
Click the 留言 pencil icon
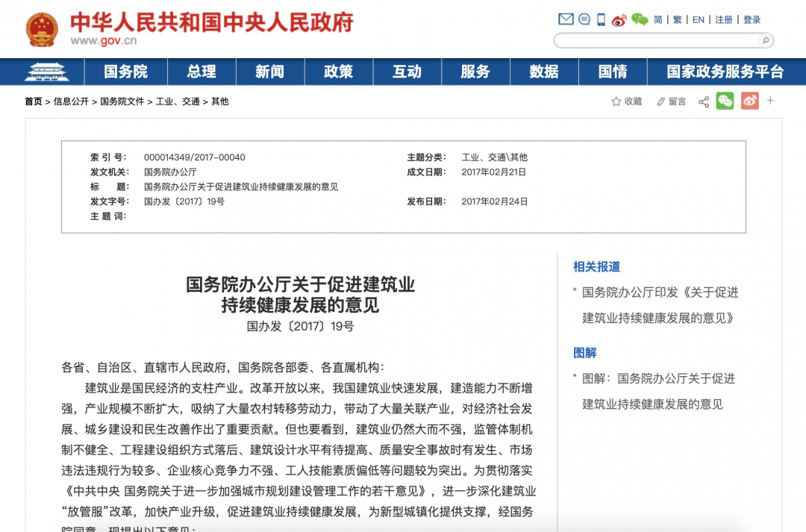coord(661,101)
